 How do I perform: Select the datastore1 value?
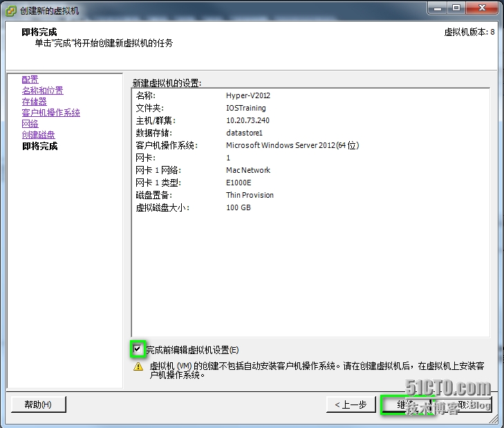(244, 133)
